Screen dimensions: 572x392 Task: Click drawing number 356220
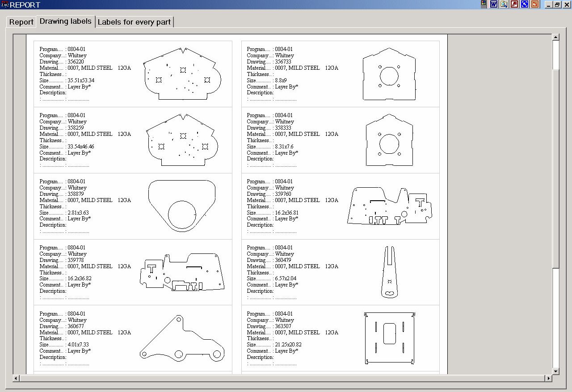pos(76,62)
